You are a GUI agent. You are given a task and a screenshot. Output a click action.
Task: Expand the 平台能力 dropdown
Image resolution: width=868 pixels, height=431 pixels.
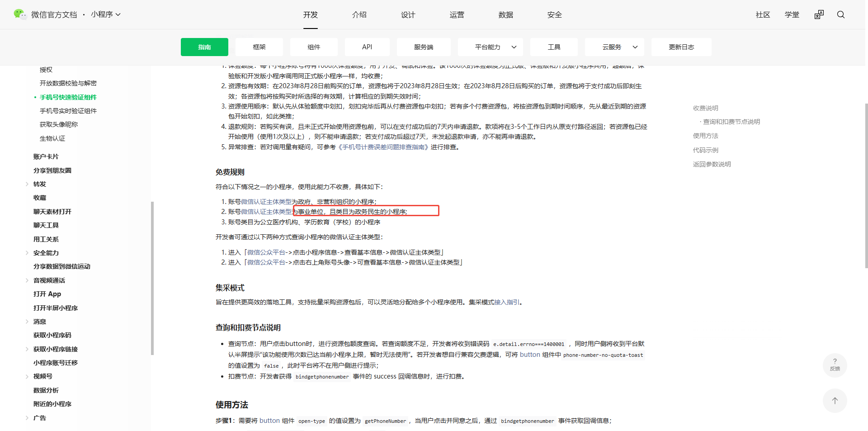point(491,47)
